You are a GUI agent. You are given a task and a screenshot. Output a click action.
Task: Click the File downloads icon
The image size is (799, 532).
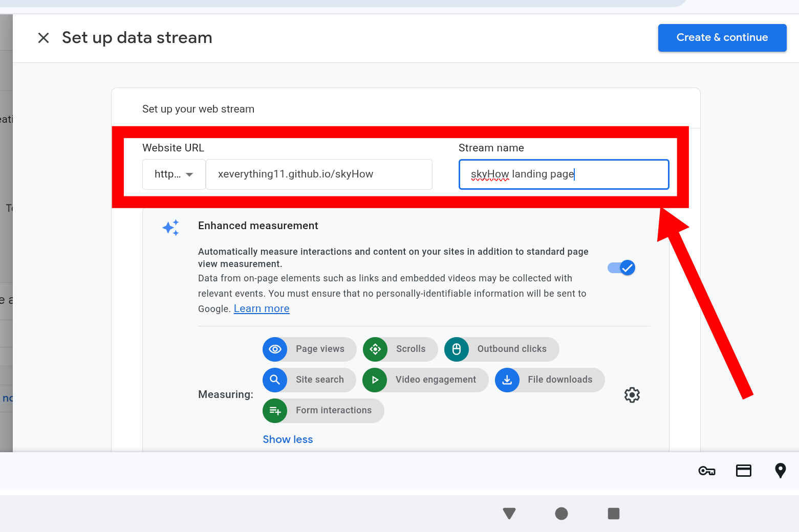tap(507, 380)
